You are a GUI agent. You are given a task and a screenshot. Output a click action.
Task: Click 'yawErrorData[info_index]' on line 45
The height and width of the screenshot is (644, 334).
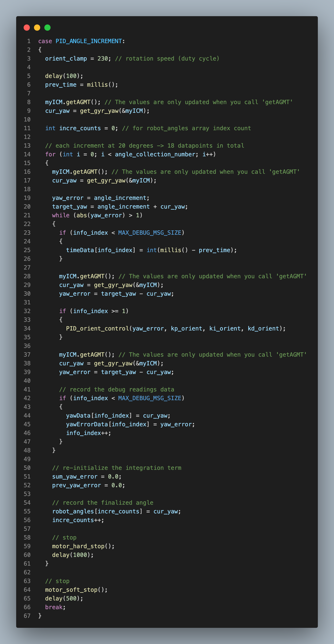pyautogui.click(x=108, y=424)
